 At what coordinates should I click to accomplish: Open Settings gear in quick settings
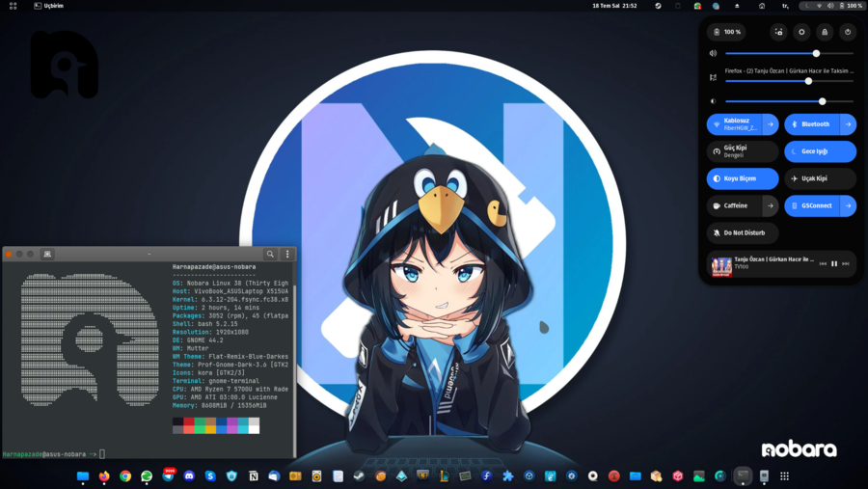pyautogui.click(x=801, y=32)
